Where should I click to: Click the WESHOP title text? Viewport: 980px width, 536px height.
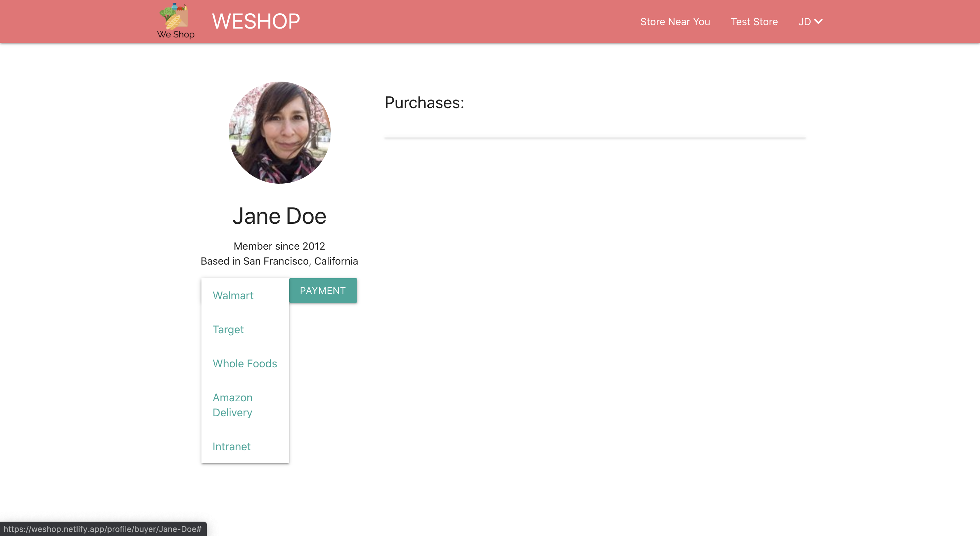tap(256, 21)
